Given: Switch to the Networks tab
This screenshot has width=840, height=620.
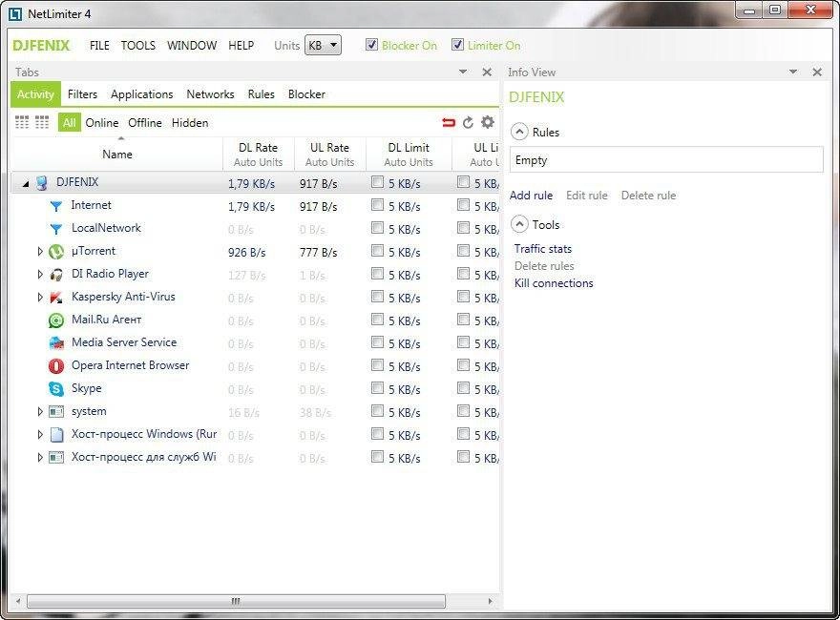Looking at the screenshot, I should (210, 94).
